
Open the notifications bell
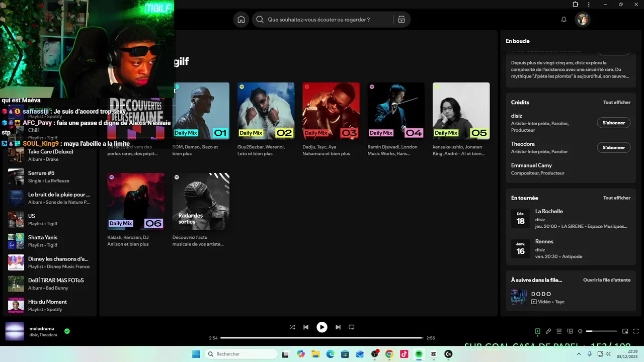tap(564, 20)
